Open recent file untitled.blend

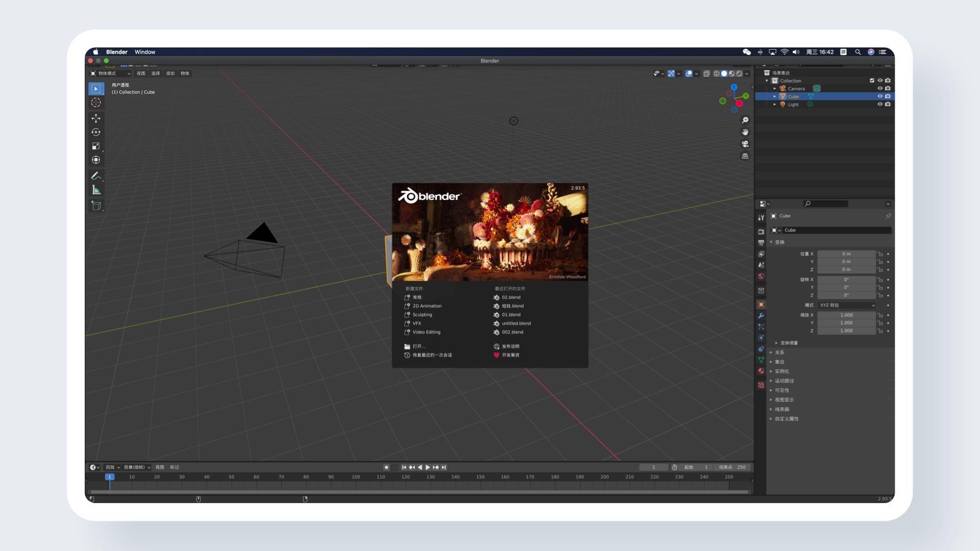click(516, 323)
